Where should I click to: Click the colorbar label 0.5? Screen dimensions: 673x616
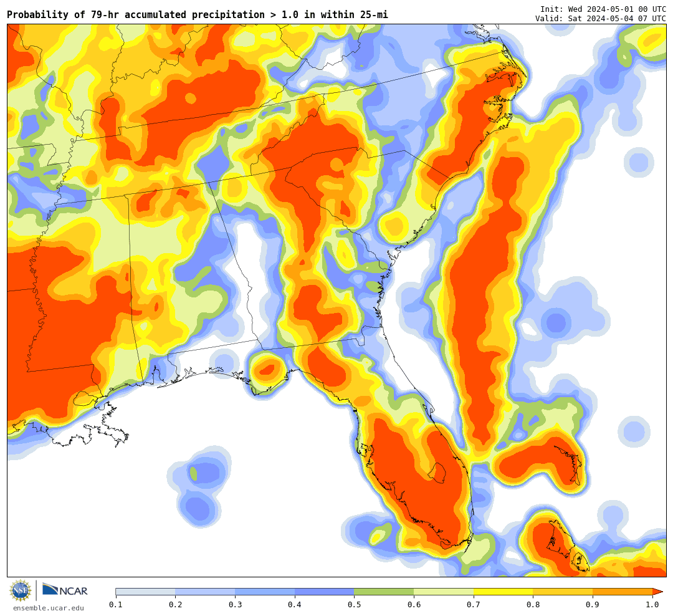point(354,605)
